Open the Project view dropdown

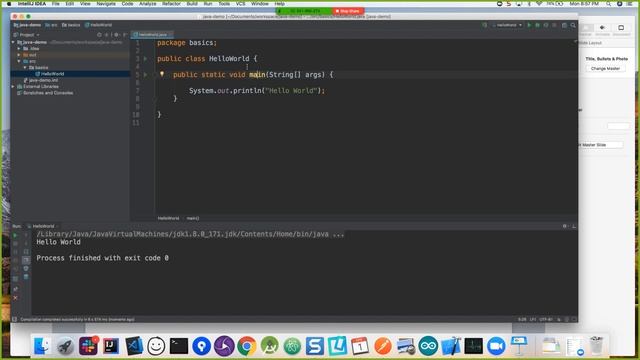click(27, 35)
